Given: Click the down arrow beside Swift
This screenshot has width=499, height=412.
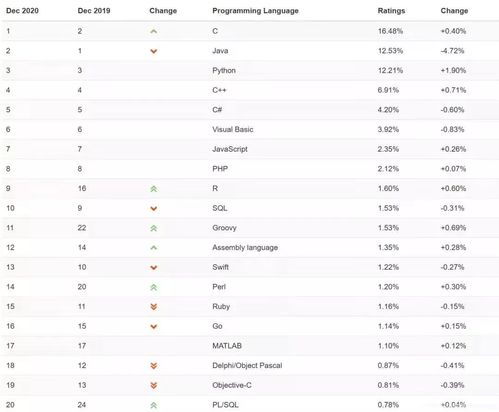Looking at the screenshot, I should pos(154,268).
